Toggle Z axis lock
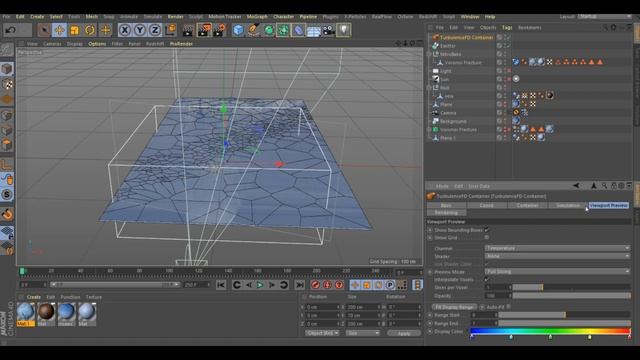Image resolution: width=640 pixels, height=360 pixels. pos(155,30)
